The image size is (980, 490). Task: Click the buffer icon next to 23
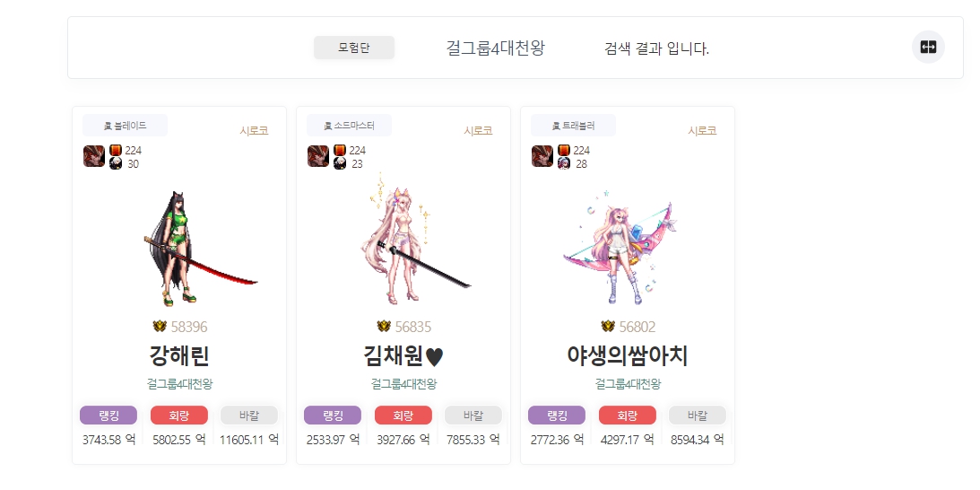click(340, 164)
